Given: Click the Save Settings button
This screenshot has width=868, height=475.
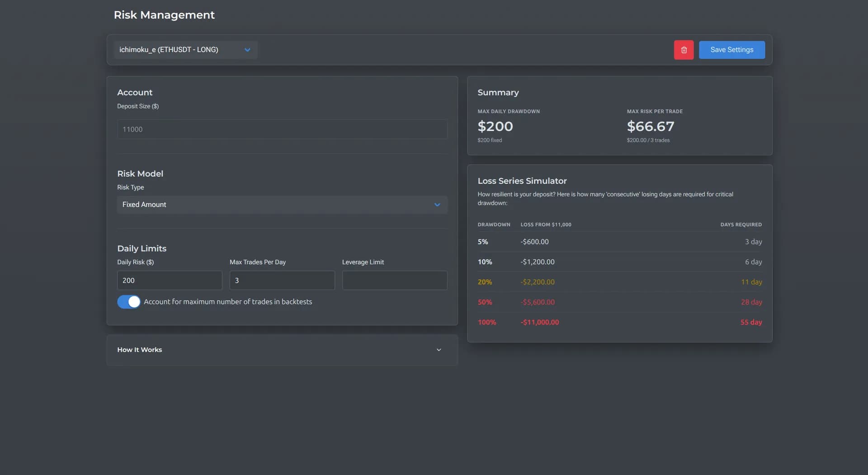Looking at the screenshot, I should [732, 50].
